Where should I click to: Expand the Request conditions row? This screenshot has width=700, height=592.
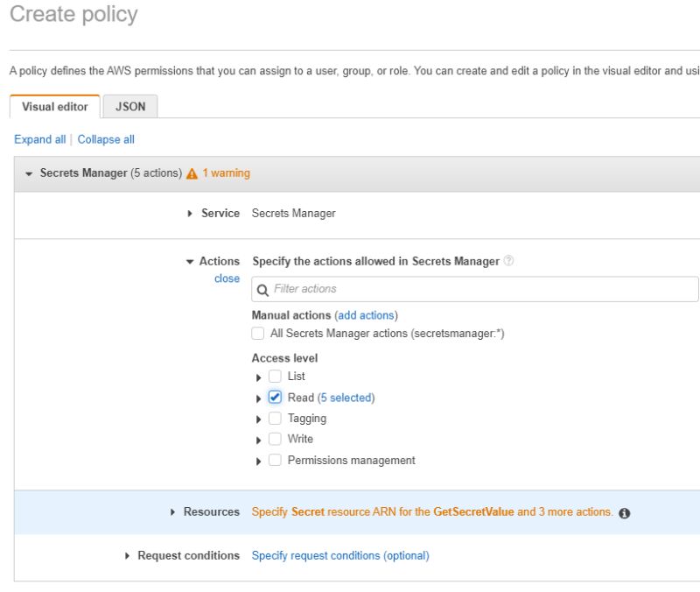pyautogui.click(x=128, y=556)
